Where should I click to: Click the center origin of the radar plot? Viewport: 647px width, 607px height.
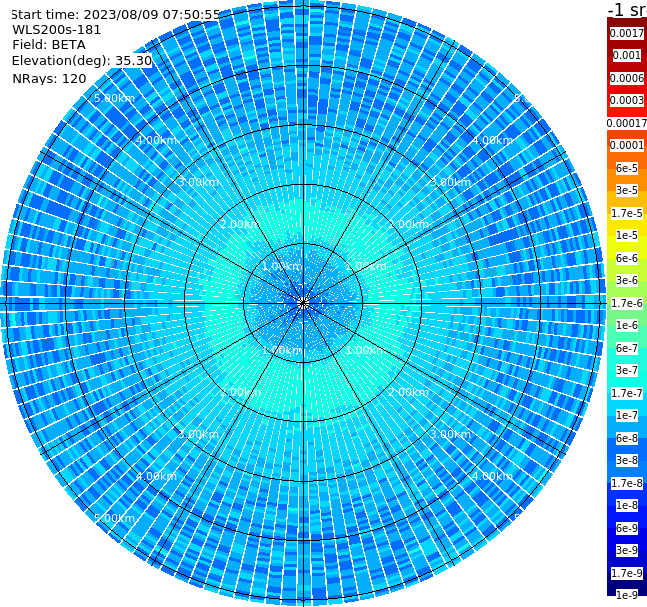point(303,303)
